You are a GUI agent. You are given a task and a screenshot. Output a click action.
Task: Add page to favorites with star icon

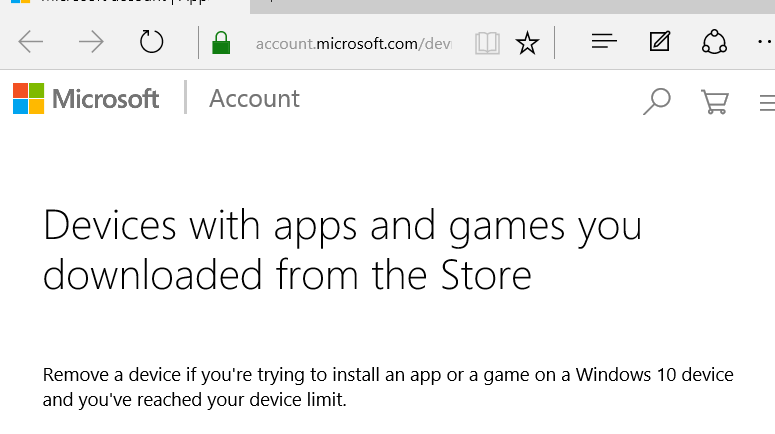(x=527, y=43)
